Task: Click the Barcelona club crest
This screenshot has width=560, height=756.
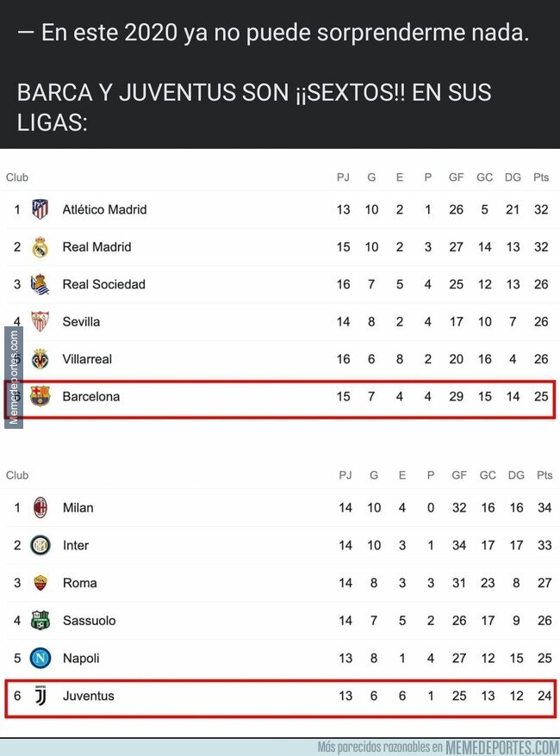Action: tap(40, 396)
